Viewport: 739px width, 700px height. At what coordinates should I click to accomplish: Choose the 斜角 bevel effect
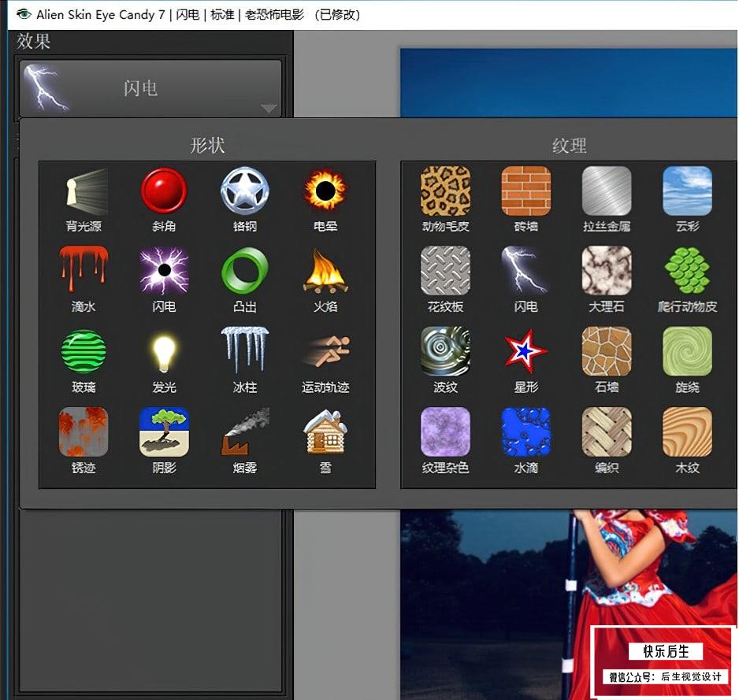tap(164, 191)
